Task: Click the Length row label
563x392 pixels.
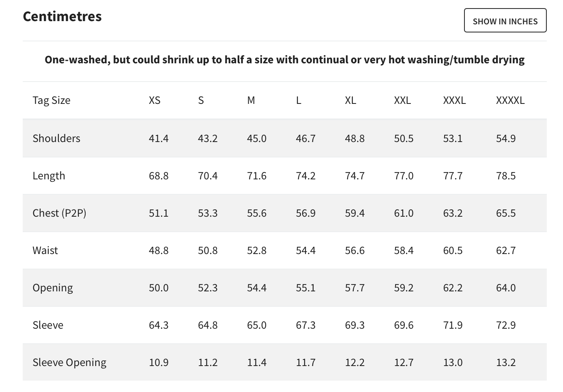Action: tap(49, 176)
